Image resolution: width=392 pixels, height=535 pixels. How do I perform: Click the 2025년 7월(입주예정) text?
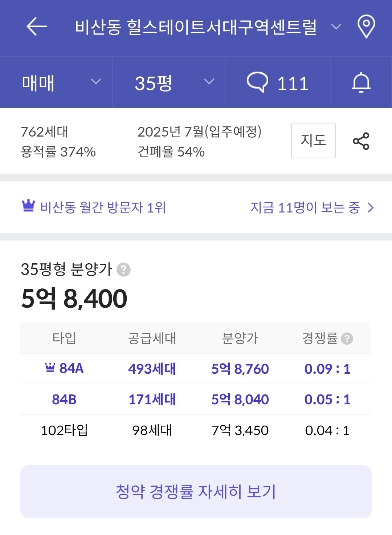tap(200, 131)
